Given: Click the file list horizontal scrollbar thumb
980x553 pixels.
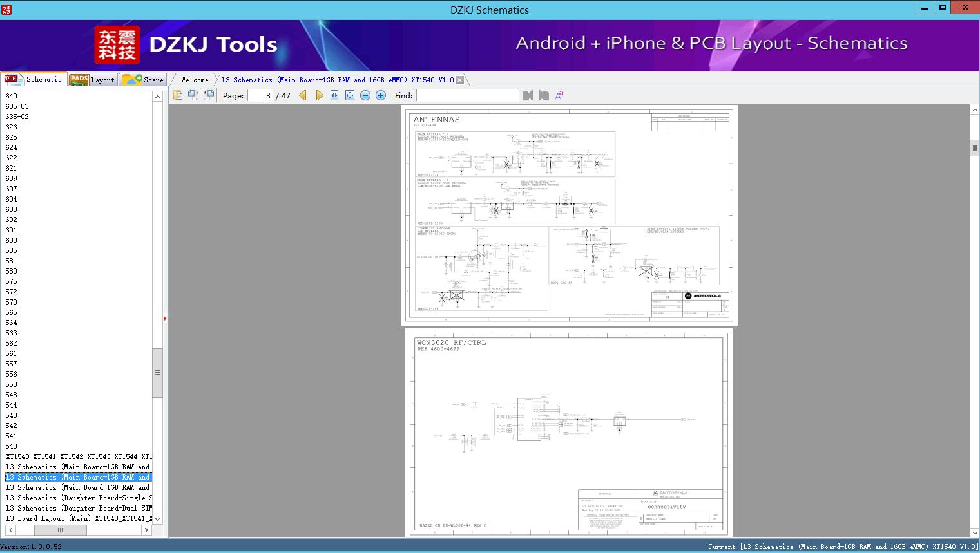Looking at the screenshot, I should coord(61,530).
